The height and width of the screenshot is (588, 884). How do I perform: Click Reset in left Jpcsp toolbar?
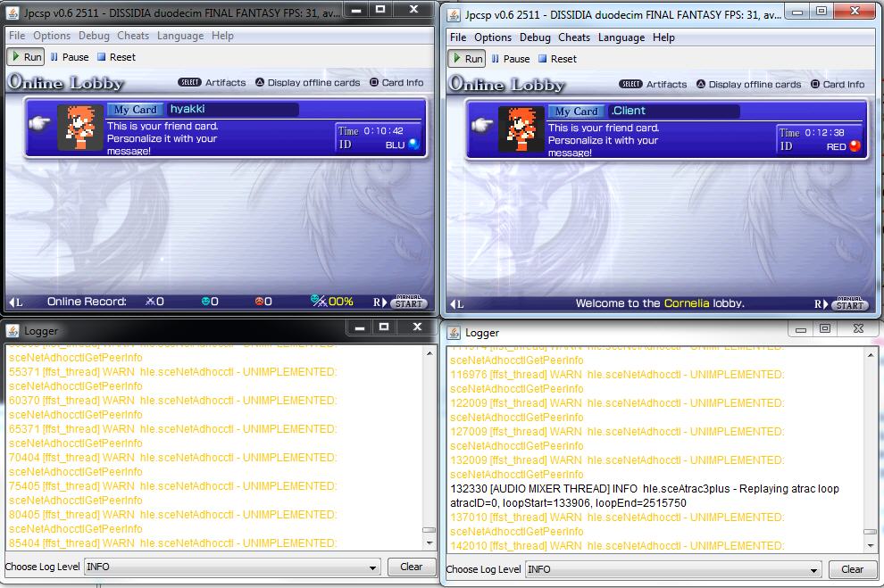(116, 57)
